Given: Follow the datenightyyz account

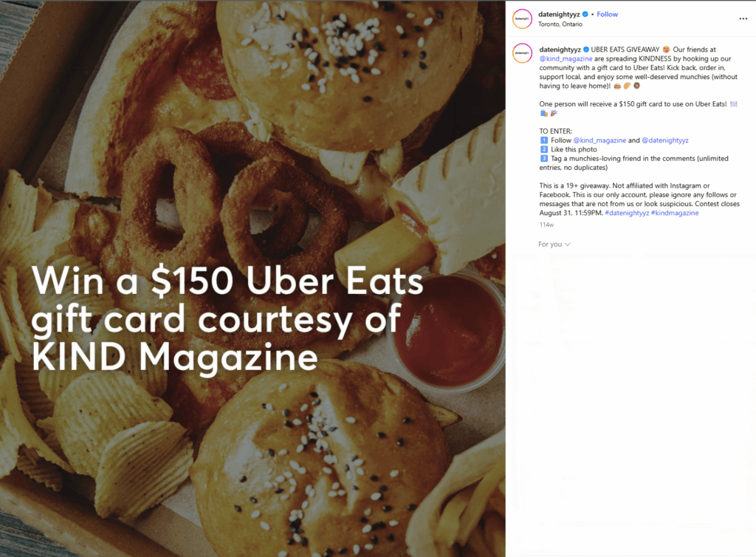Looking at the screenshot, I should pos(607,15).
